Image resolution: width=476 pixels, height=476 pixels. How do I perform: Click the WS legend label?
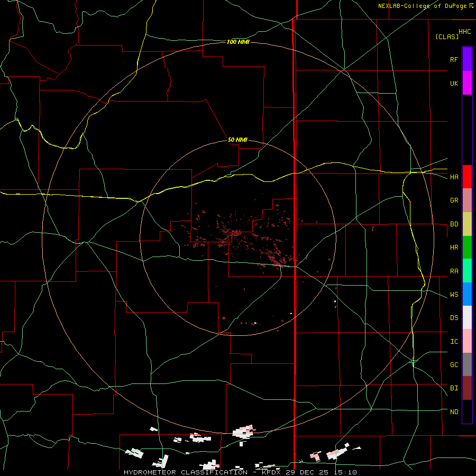click(454, 294)
